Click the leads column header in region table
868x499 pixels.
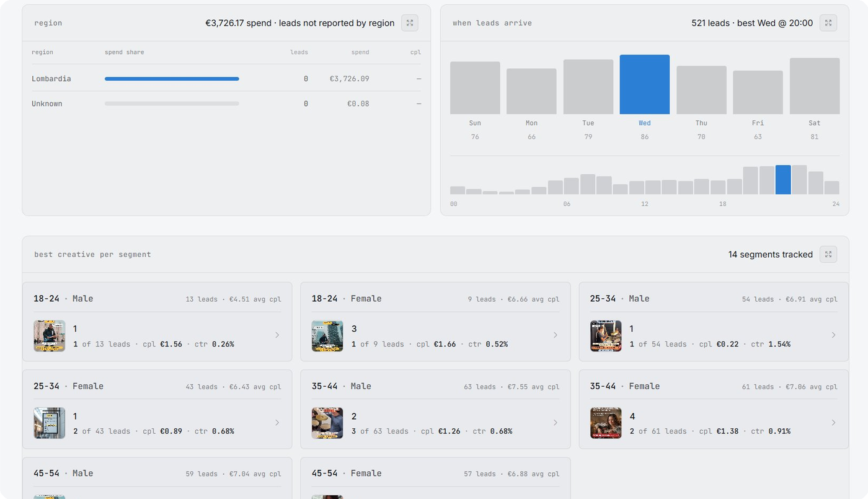pyautogui.click(x=299, y=52)
